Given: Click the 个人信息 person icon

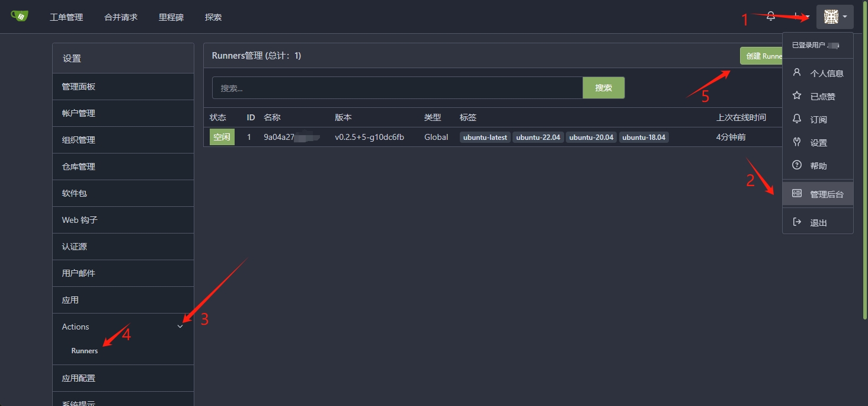Looking at the screenshot, I should pyautogui.click(x=797, y=73).
